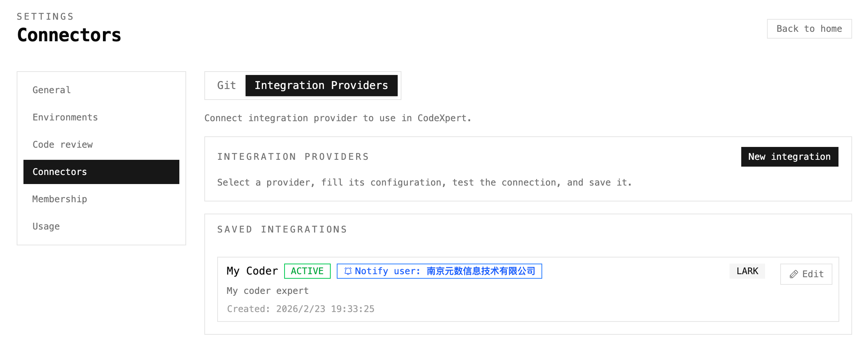Click Back to home

tap(809, 28)
